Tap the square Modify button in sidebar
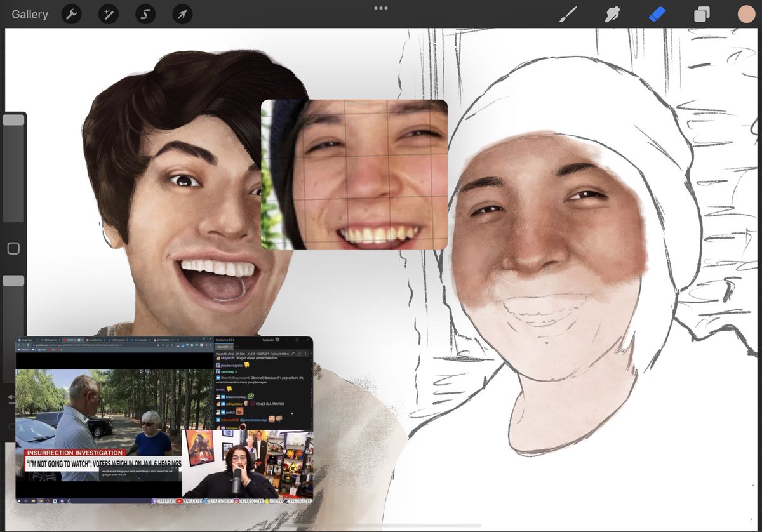 (13, 249)
